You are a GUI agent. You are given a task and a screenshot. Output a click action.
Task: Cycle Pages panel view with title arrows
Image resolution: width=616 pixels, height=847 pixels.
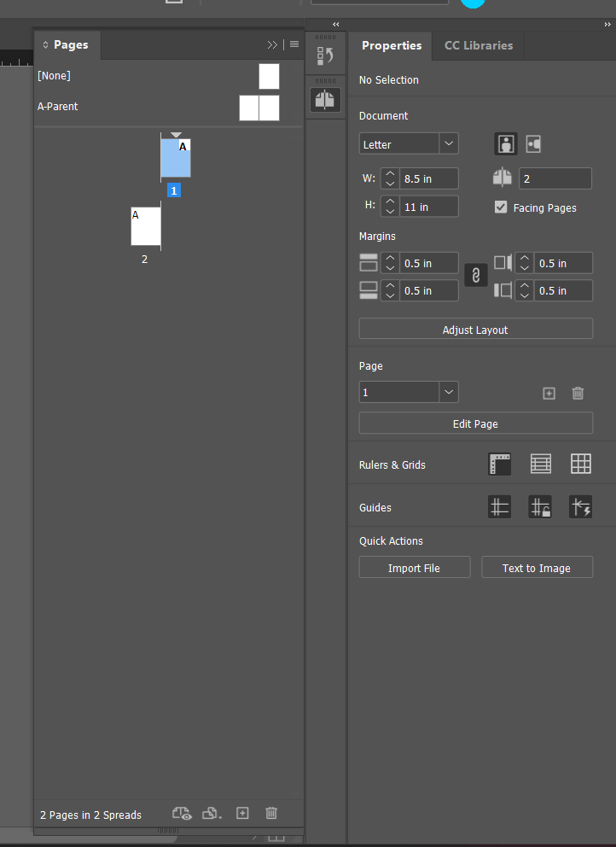tap(45, 45)
